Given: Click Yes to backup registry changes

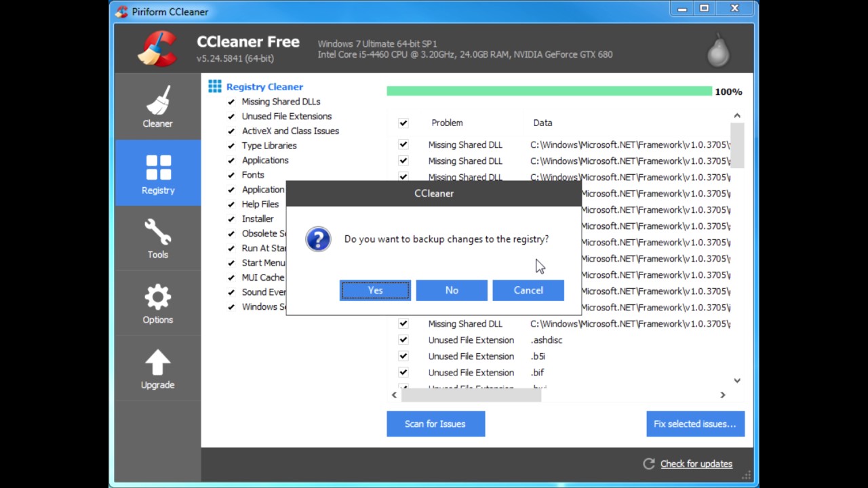Looking at the screenshot, I should (375, 290).
